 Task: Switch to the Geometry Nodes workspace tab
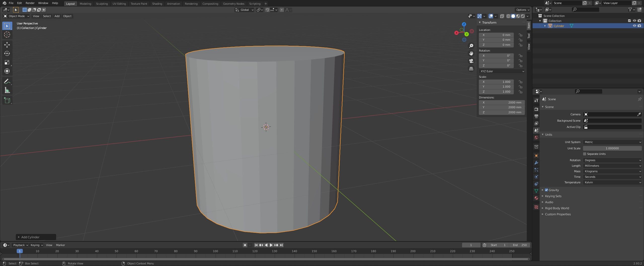pyautogui.click(x=233, y=4)
